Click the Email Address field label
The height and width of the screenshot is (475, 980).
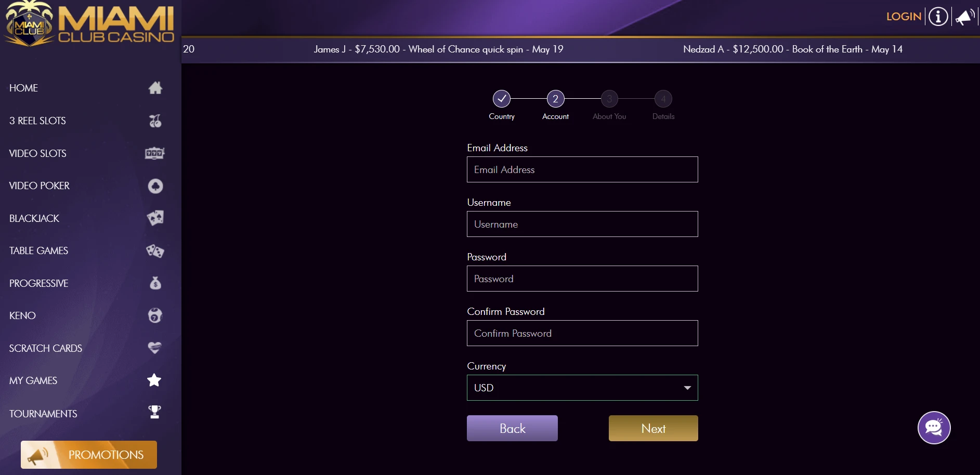(497, 148)
